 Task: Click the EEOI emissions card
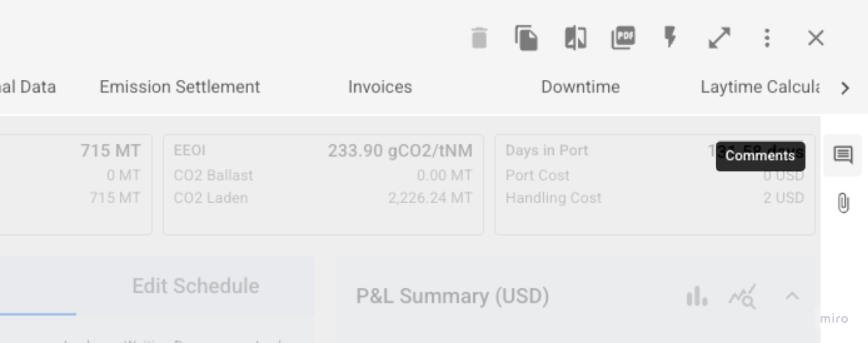pos(323,185)
